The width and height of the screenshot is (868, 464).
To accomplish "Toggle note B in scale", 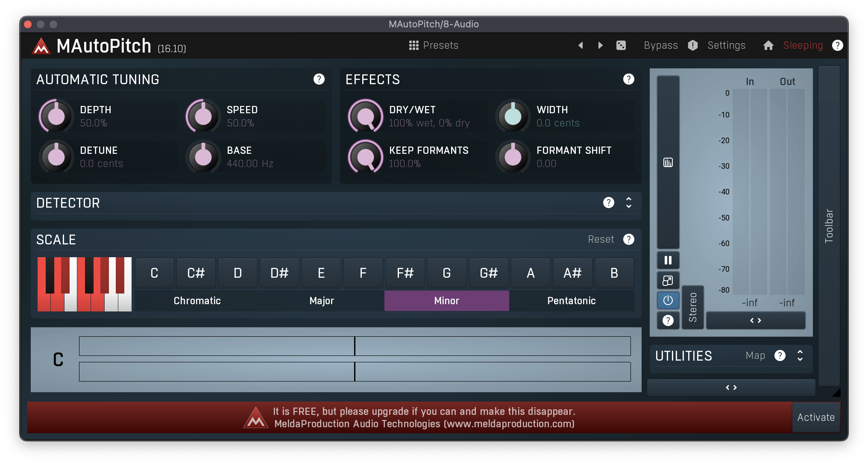I will pyautogui.click(x=614, y=273).
